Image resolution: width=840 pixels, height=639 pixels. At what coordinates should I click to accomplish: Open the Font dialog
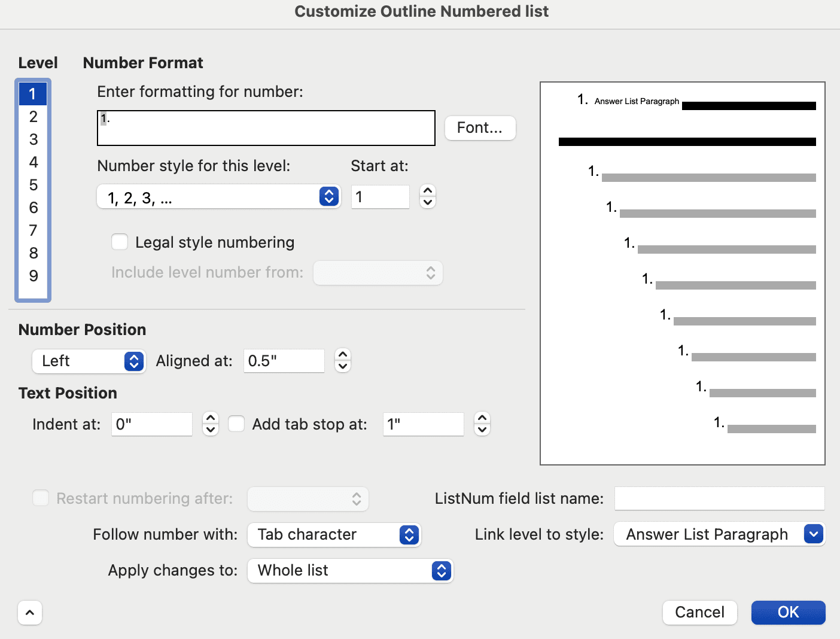(x=479, y=127)
